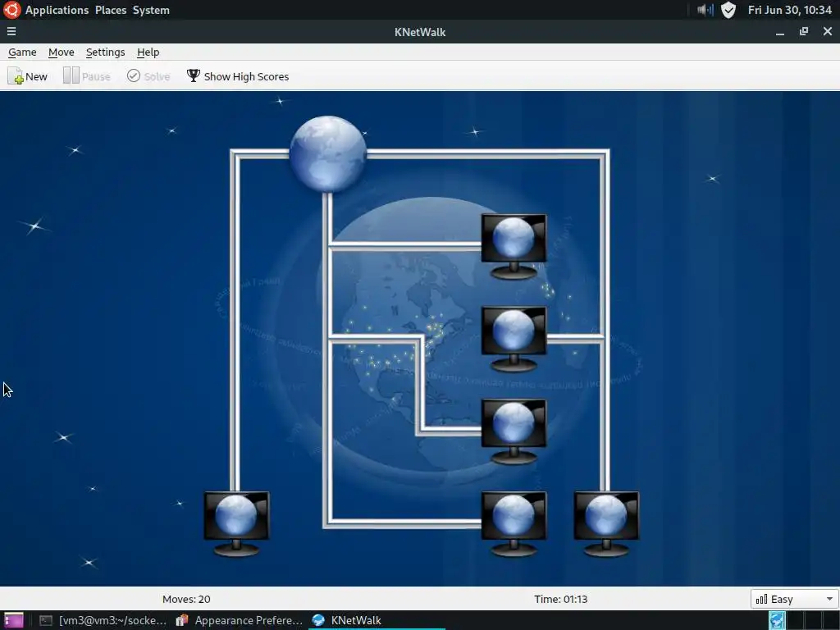Screen dimensions: 840x630
Task: Switch to terminal window in taskbar
Action: [103, 620]
